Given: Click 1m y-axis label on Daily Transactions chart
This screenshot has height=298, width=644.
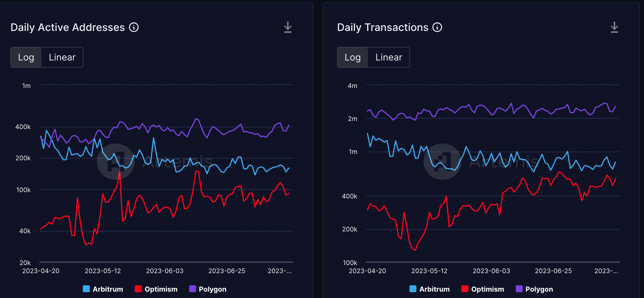Looking at the screenshot, I should (353, 152).
